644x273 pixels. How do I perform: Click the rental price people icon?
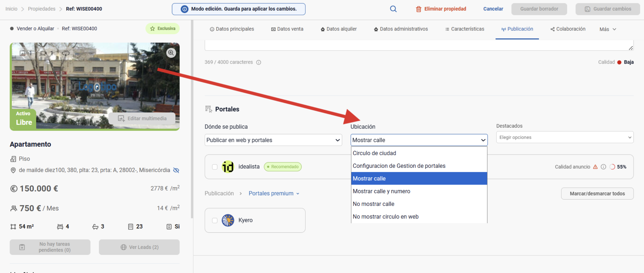13,208
